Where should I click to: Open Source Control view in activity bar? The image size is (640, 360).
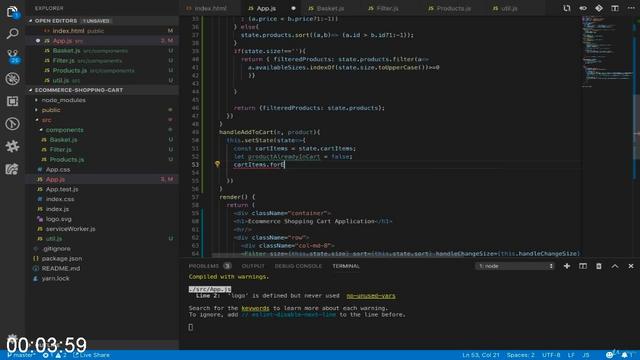tap(13, 56)
